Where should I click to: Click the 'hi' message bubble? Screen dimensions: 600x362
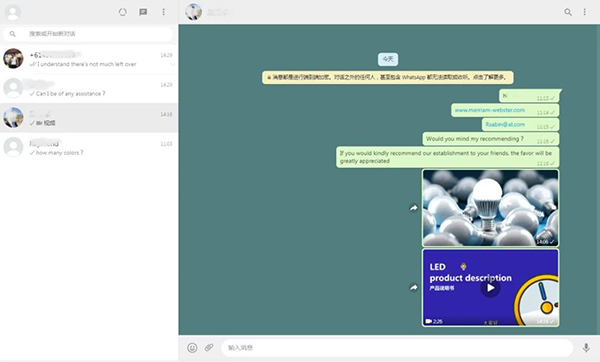pyautogui.click(x=529, y=96)
